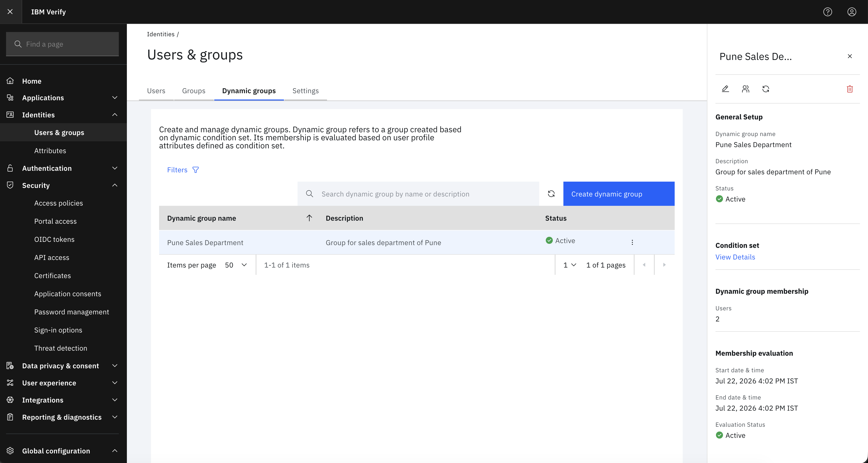
Task: Expand Data privacy & consent
Action: tap(115, 366)
